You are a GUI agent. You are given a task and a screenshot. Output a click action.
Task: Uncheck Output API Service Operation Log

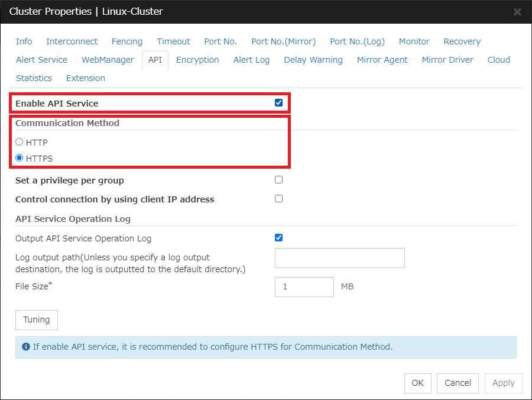pos(278,237)
